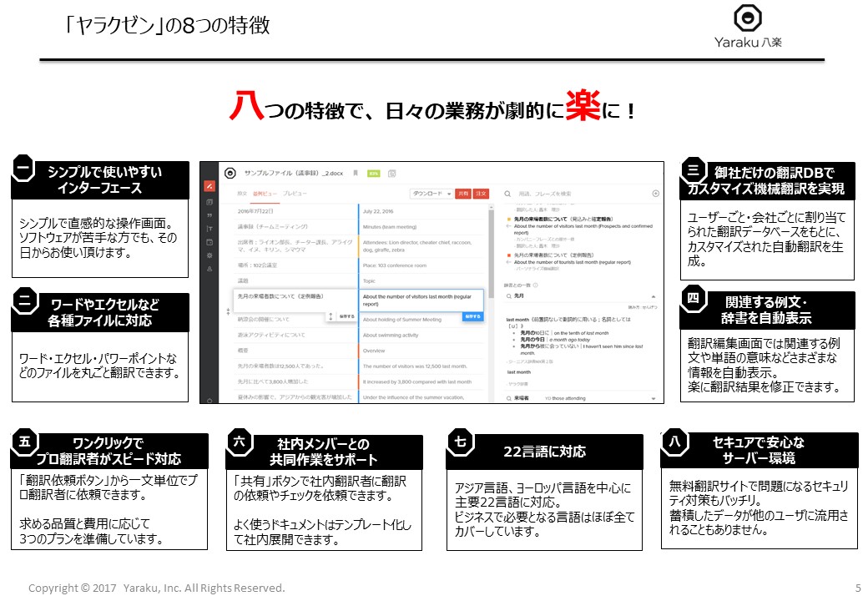This screenshot has width=868, height=601.
Task: Click the dictionary example 'on the tenth of last month'
Action: tap(581, 333)
